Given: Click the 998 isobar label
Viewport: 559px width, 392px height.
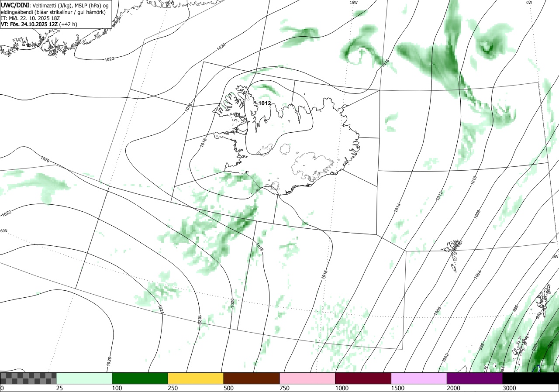Looking at the screenshot, I should point(481,347).
